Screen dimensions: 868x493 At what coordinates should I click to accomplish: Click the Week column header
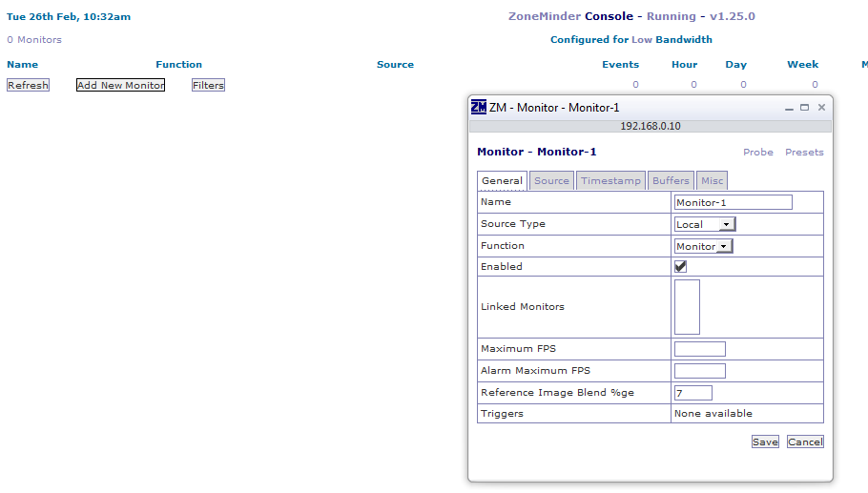tap(803, 64)
